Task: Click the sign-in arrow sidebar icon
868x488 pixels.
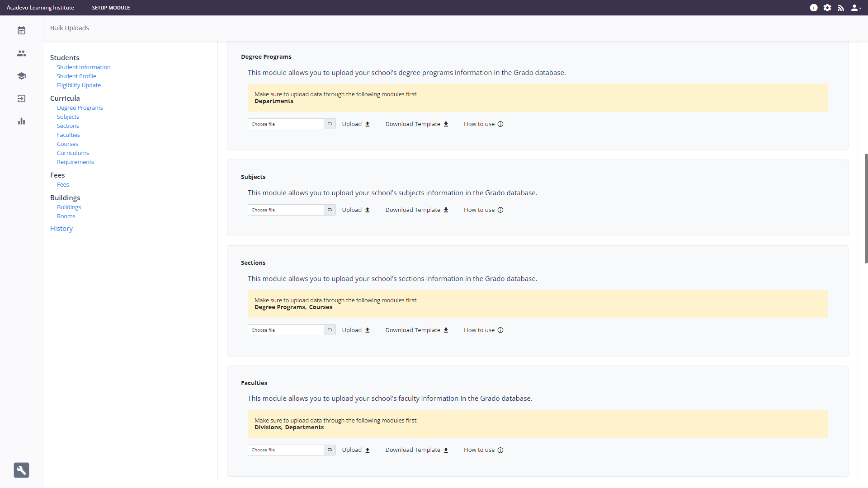Action: click(x=21, y=99)
